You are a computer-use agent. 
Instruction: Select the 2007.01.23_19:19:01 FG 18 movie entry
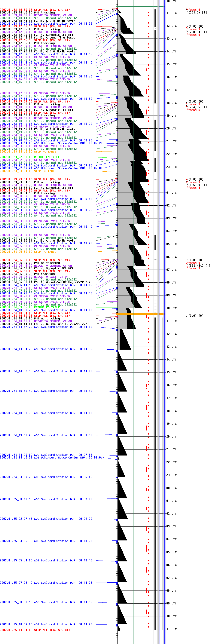pyautogui.click(x=37, y=129)
